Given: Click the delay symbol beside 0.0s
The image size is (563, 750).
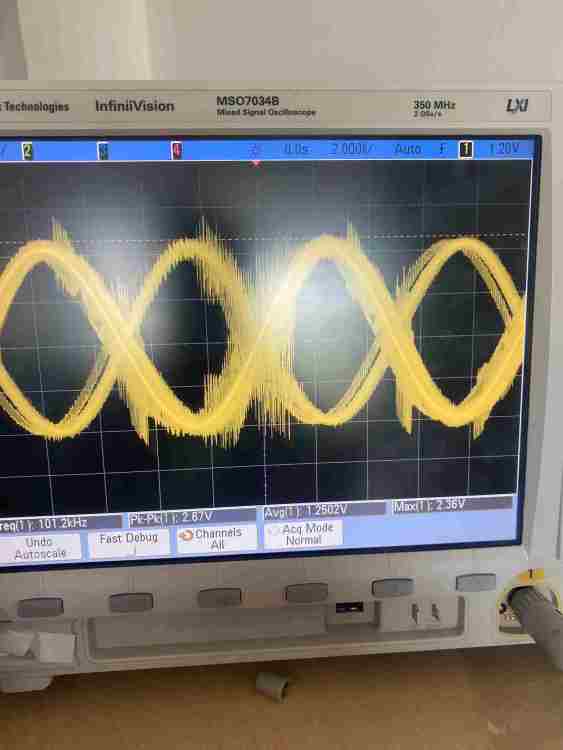Looking at the screenshot, I should coord(255,150).
